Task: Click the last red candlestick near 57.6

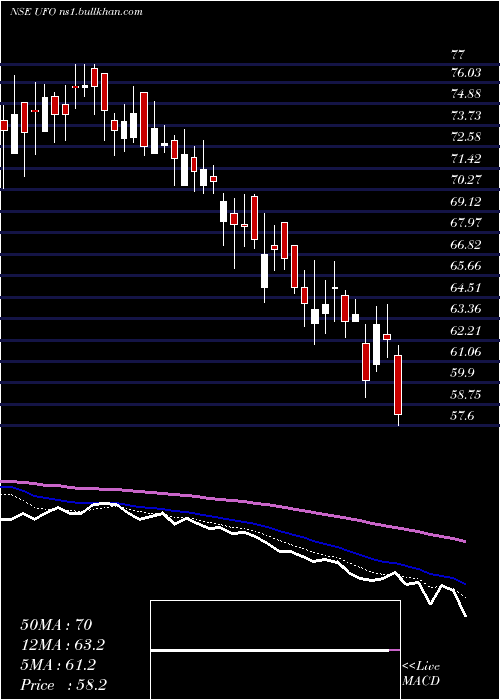Action: click(398, 384)
